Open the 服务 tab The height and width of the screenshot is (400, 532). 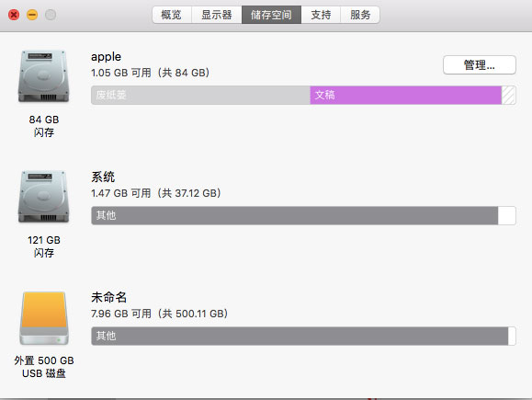pyautogui.click(x=360, y=15)
